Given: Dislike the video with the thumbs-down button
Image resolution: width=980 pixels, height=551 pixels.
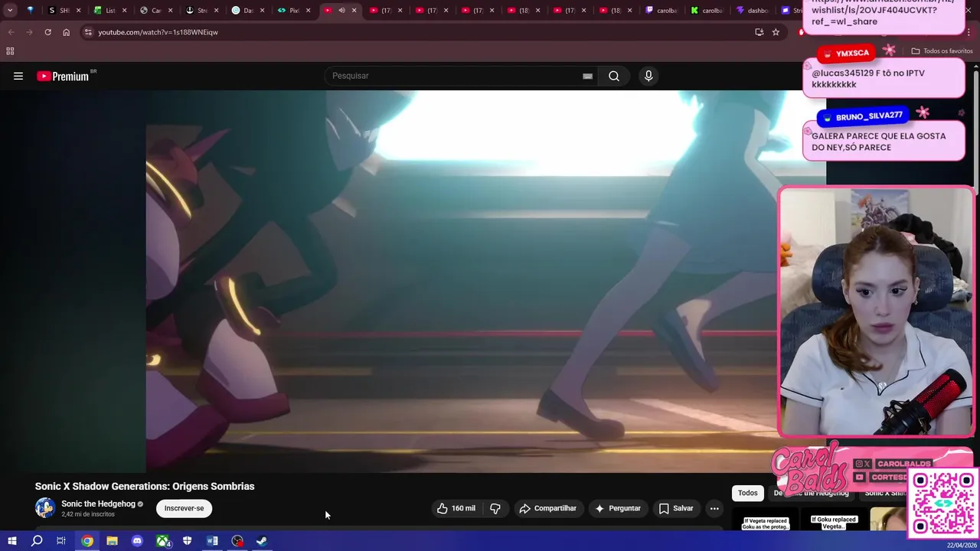Looking at the screenshot, I should pos(495,508).
